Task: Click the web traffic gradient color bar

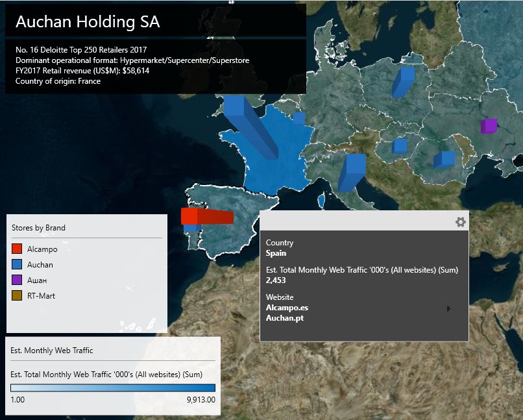Action: coord(113,388)
